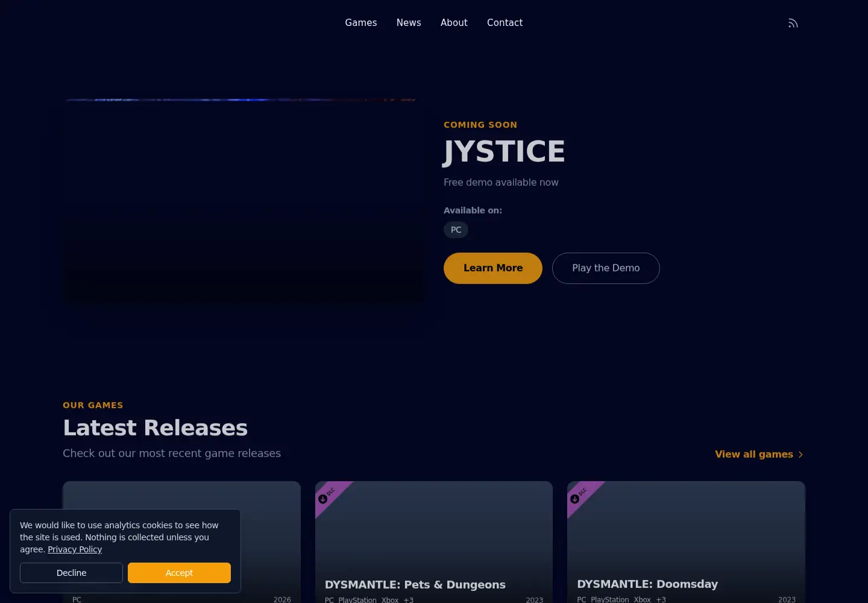Click 'Available on:' label
The height and width of the screenshot is (603, 868).
(x=473, y=210)
